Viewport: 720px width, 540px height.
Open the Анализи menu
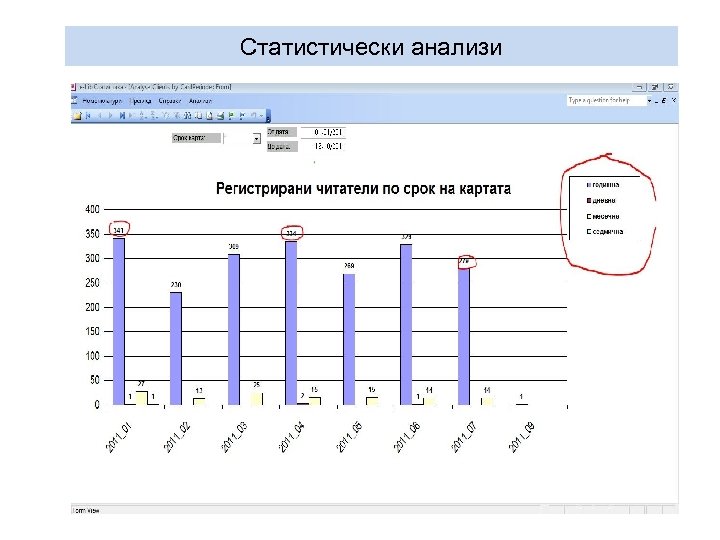[x=200, y=101]
